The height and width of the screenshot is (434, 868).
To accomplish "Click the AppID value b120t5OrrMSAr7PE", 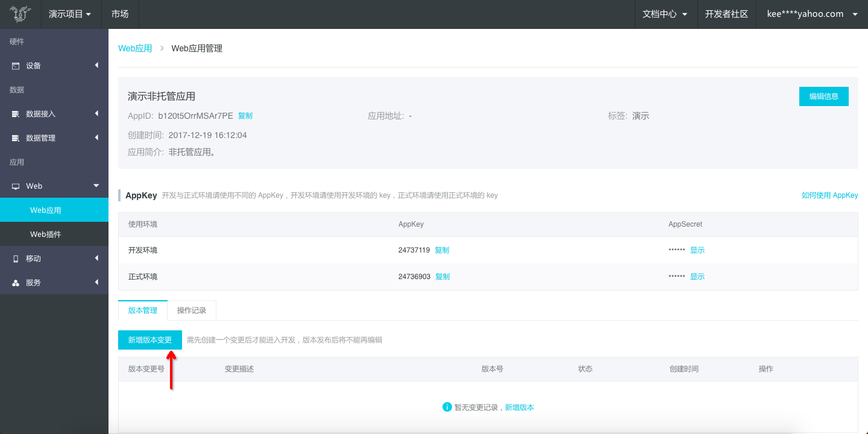I will (x=196, y=116).
